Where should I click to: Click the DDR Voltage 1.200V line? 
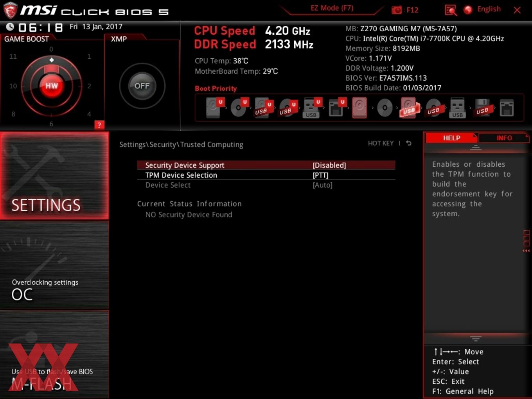tap(379, 68)
